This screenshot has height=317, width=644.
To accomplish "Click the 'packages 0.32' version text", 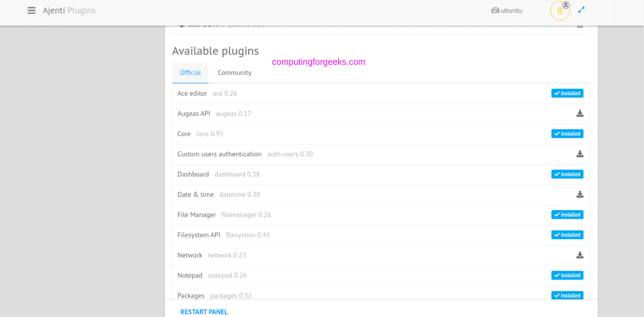I will click(x=231, y=295).
